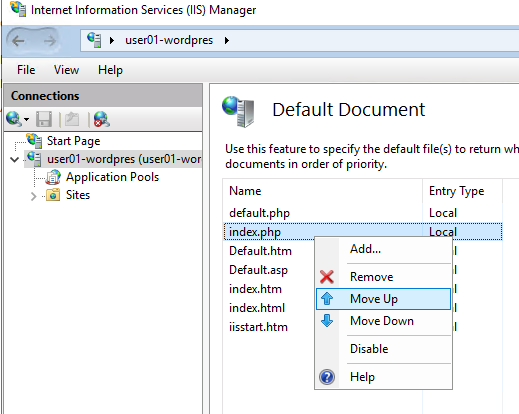Click the forward navigation arrow
This screenshot has height=414, width=519.
pos(50,41)
